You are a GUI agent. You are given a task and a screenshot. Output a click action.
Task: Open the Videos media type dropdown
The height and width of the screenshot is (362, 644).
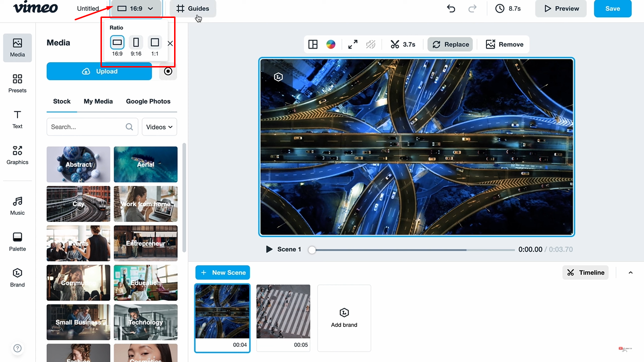click(x=159, y=127)
